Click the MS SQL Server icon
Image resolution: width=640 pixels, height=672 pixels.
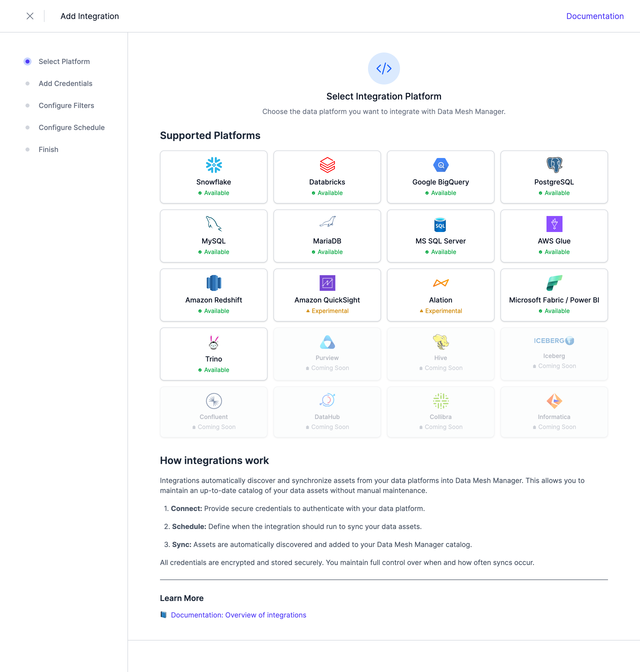coord(440,224)
